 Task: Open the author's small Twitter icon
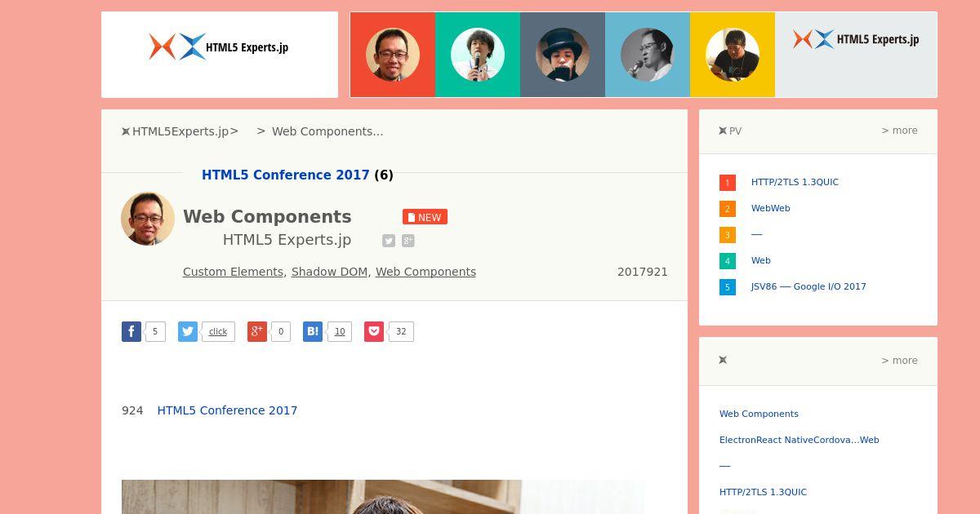coord(389,241)
